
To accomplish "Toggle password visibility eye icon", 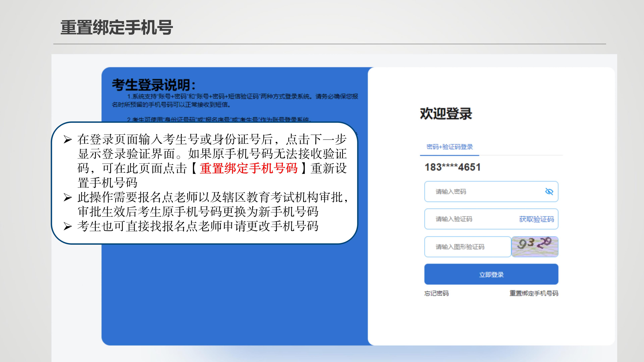I will pos(549,192).
